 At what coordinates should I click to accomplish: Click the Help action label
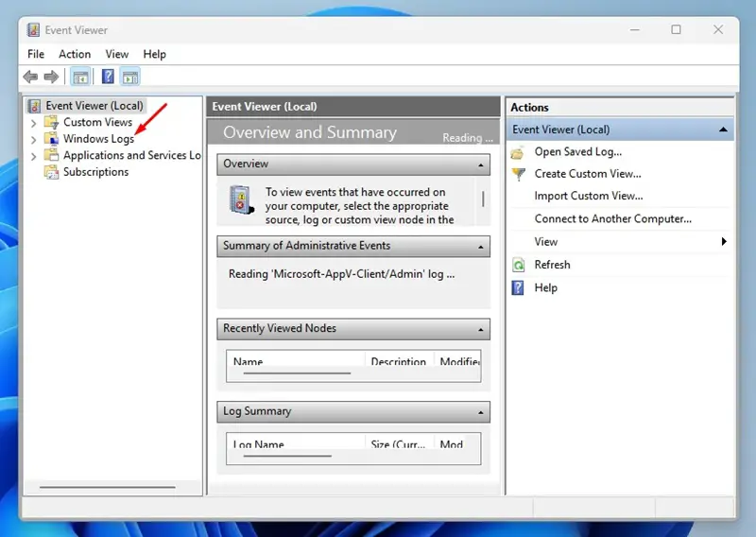546,287
